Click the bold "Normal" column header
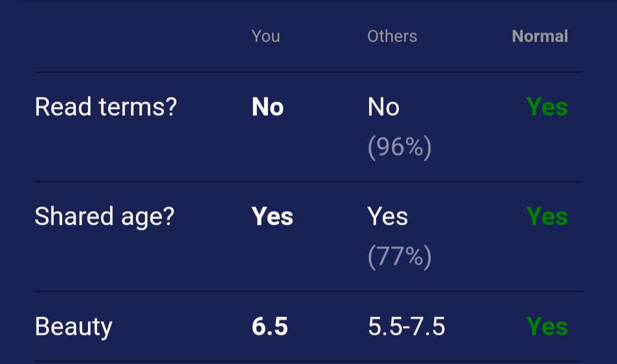 [x=540, y=37]
